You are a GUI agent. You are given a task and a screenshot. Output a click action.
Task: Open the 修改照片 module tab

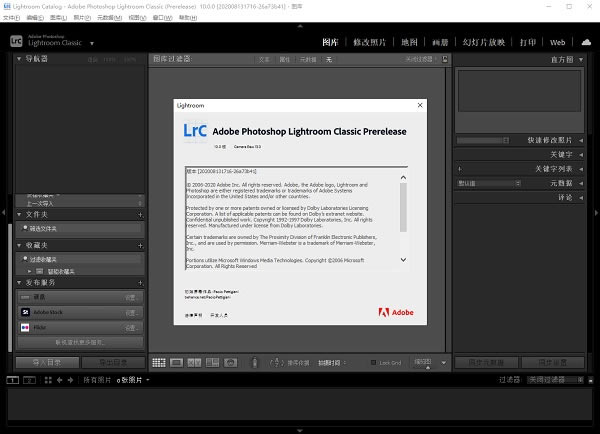370,43
